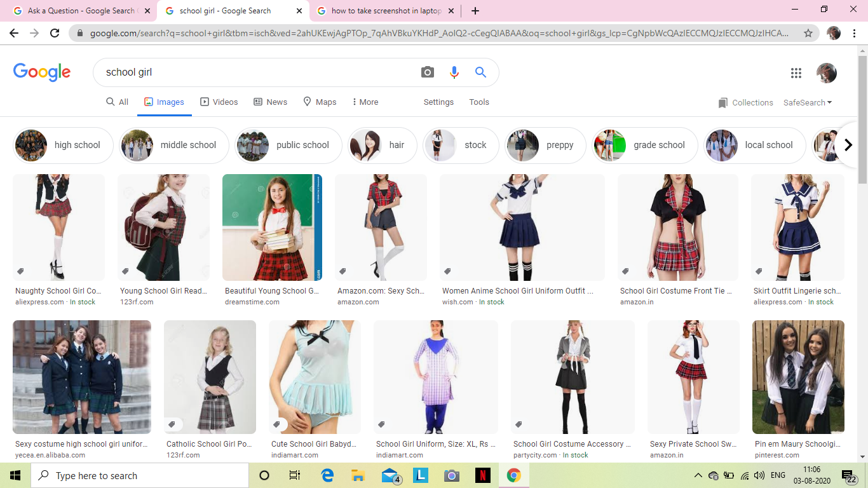This screenshot has width=868, height=488.
Task: Open Task View on taskbar
Action: tap(294, 475)
